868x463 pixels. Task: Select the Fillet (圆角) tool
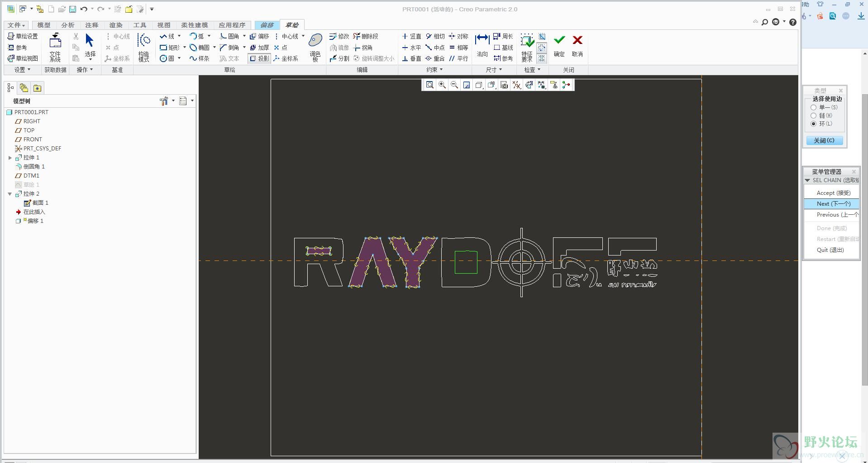click(229, 36)
